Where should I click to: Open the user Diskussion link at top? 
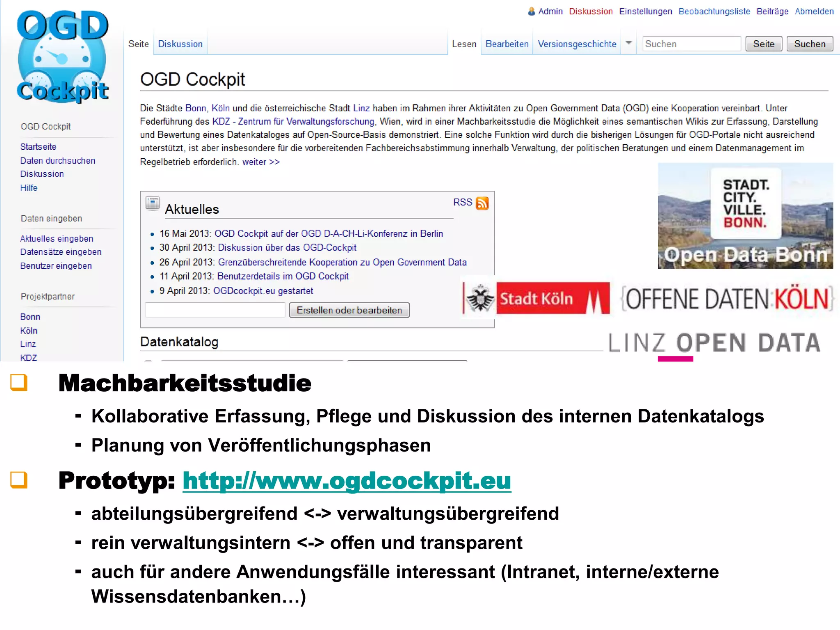tap(591, 11)
